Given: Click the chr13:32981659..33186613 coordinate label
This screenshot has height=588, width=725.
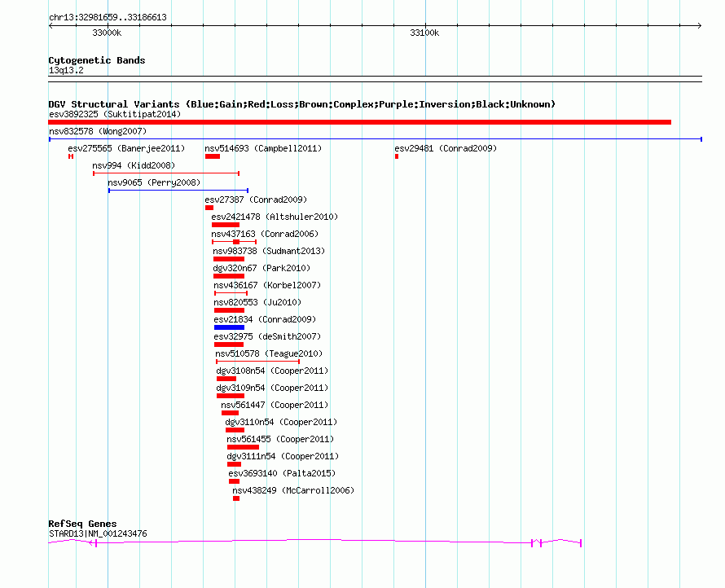Looking at the screenshot, I should pyautogui.click(x=108, y=17).
